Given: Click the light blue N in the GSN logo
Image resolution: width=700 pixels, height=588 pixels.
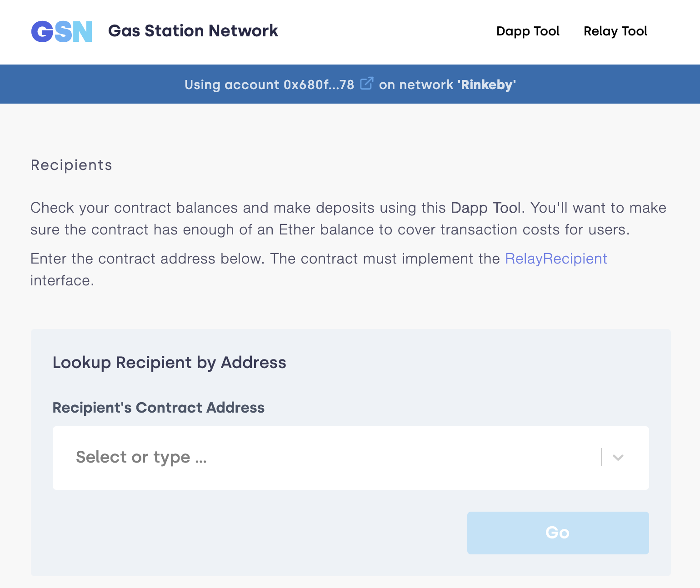Looking at the screenshot, I should pos(82,31).
